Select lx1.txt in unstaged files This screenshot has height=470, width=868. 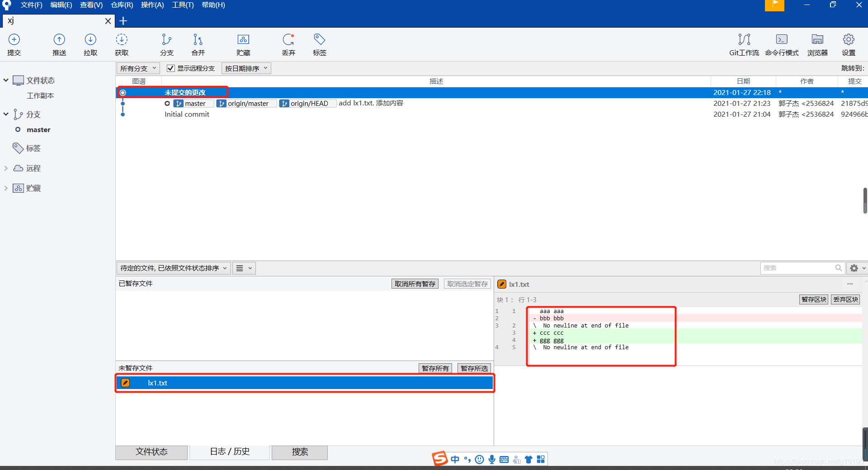[304, 383]
